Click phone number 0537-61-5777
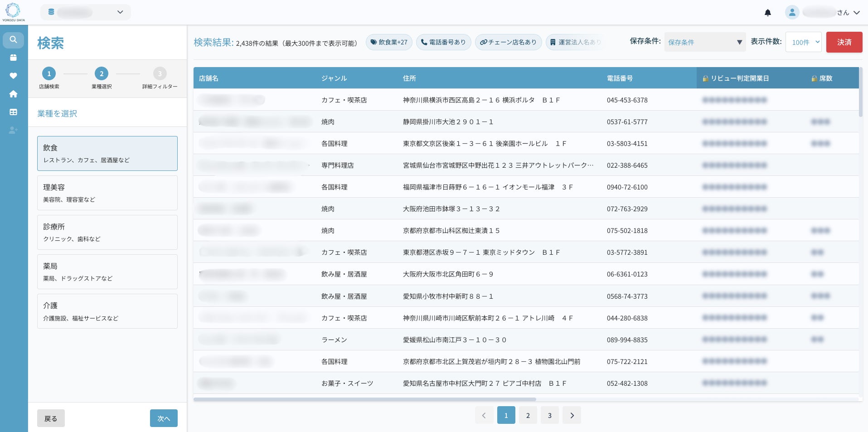The image size is (868, 432). [x=627, y=122]
